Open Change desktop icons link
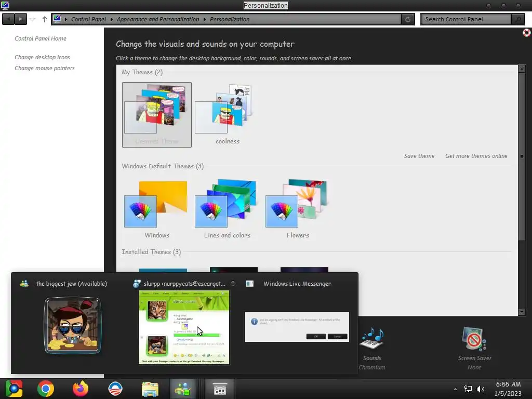532x399 pixels. pyautogui.click(x=42, y=57)
